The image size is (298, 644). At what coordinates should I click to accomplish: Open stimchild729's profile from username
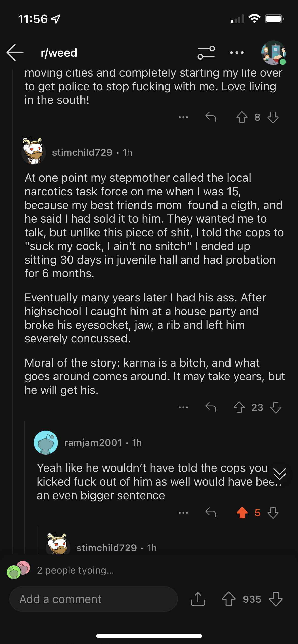pos(82,152)
